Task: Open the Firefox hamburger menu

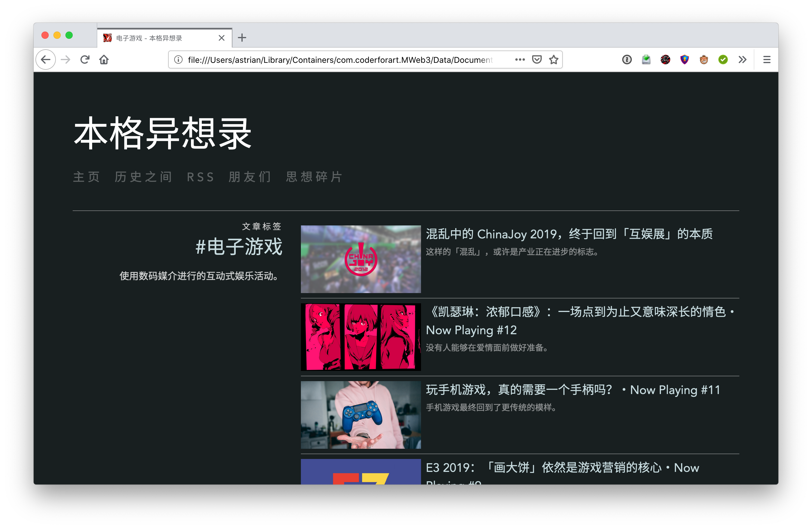Action: click(x=767, y=60)
